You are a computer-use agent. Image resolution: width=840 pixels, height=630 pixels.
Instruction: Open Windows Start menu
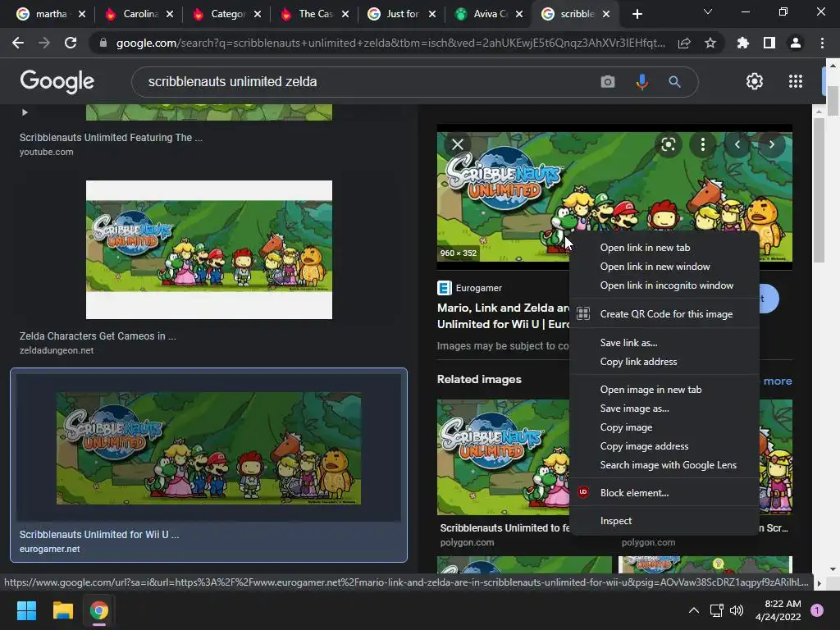tap(26, 610)
